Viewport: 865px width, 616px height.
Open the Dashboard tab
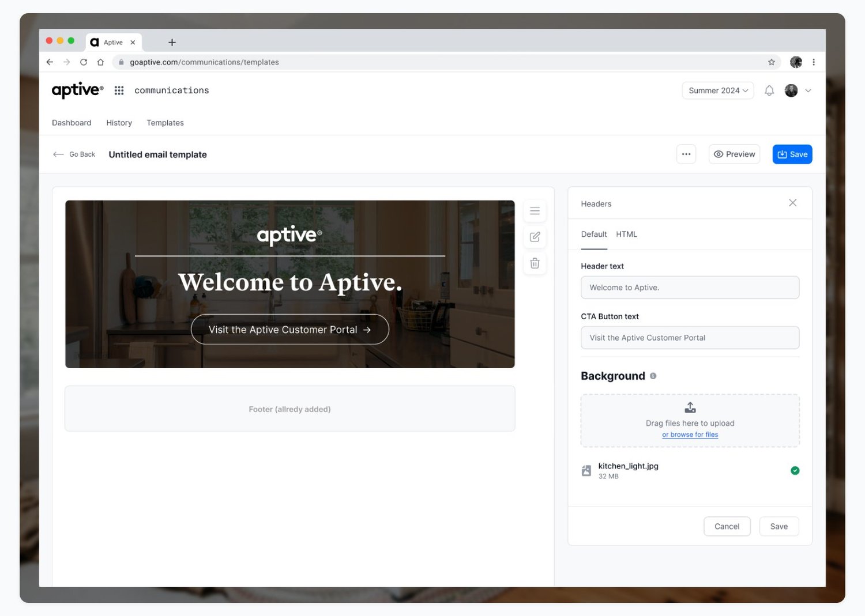click(x=72, y=123)
